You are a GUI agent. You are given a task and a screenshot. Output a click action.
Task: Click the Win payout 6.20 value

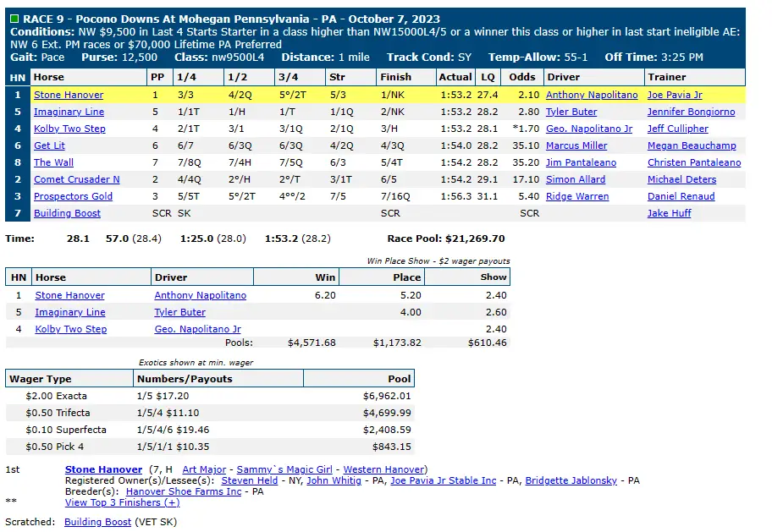pyautogui.click(x=325, y=295)
